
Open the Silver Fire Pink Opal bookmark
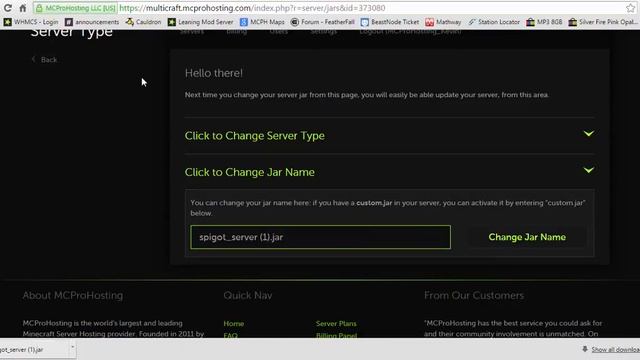[x=604, y=22]
